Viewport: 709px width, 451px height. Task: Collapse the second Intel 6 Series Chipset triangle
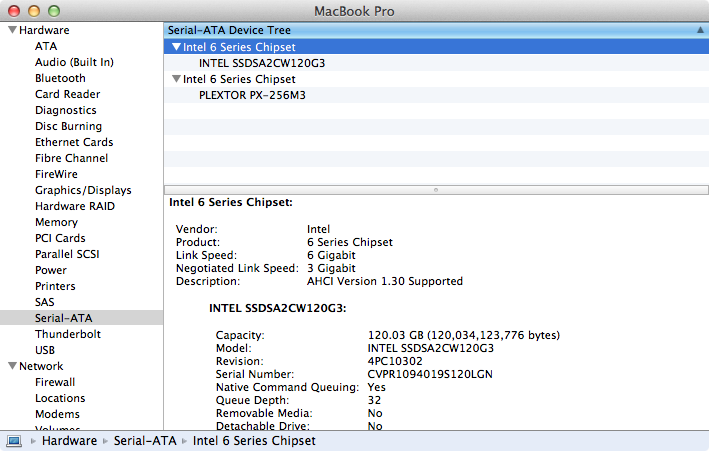coord(176,79)
